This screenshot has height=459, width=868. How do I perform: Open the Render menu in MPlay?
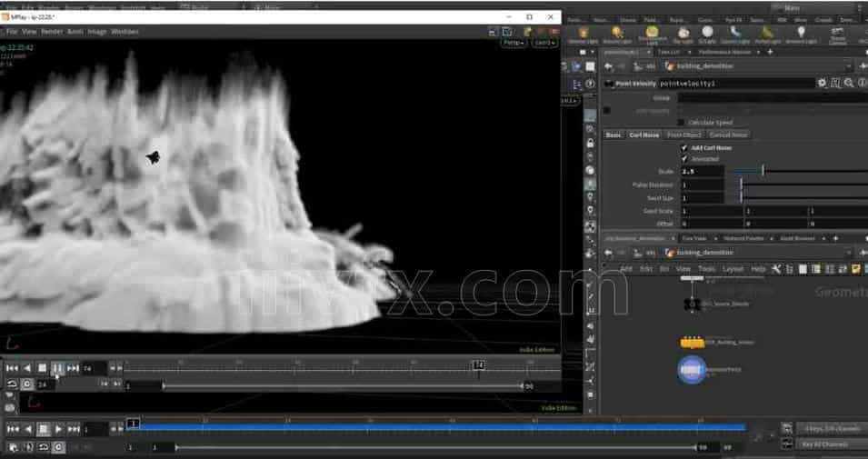click(x=52, y=32)
